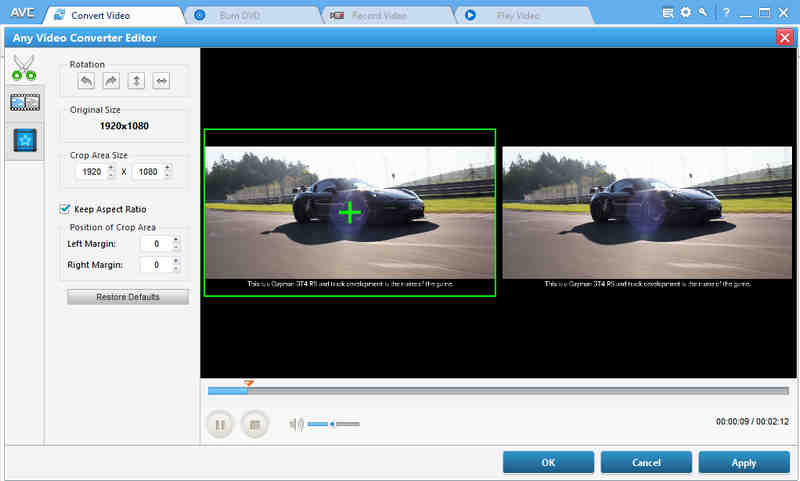The image size is (800, 481).
Task: Increase the Right Margin value
Action: tap(176, 261)
